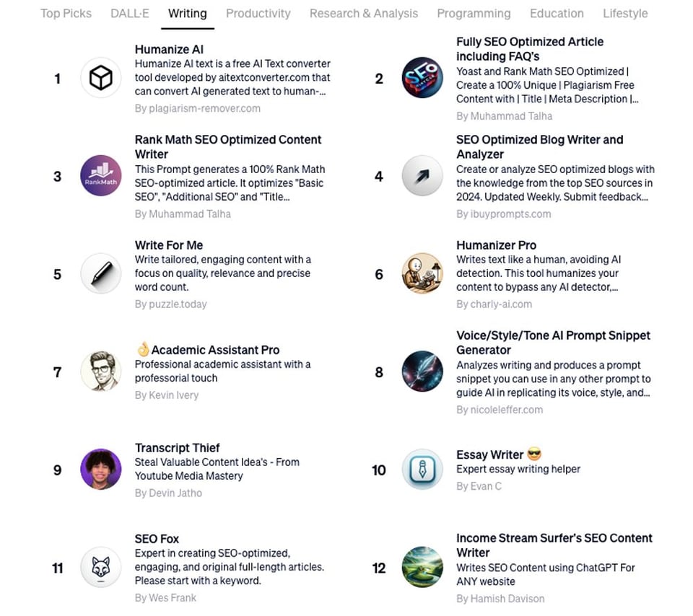Open the SEO Optimized Blog Writer arrow icon
The width and height of the screenshot is (693, 616).
[422, 176]
